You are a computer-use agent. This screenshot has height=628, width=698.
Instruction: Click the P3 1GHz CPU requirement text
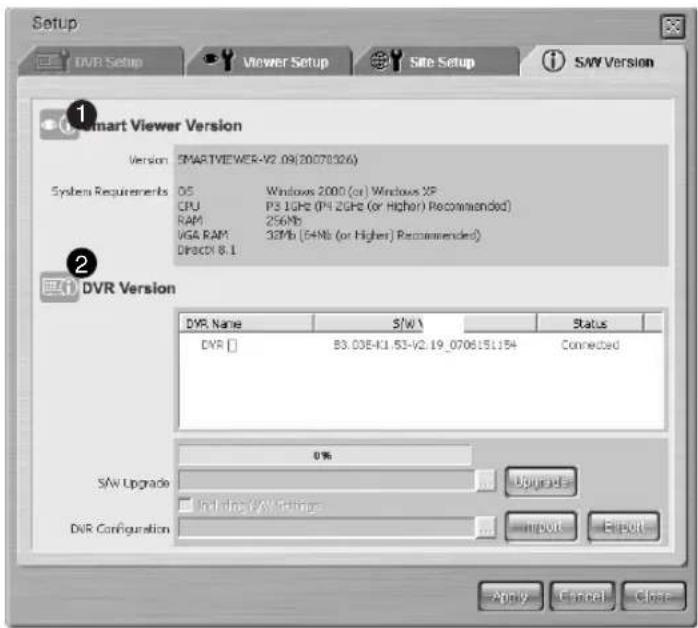tap(388, 206)
